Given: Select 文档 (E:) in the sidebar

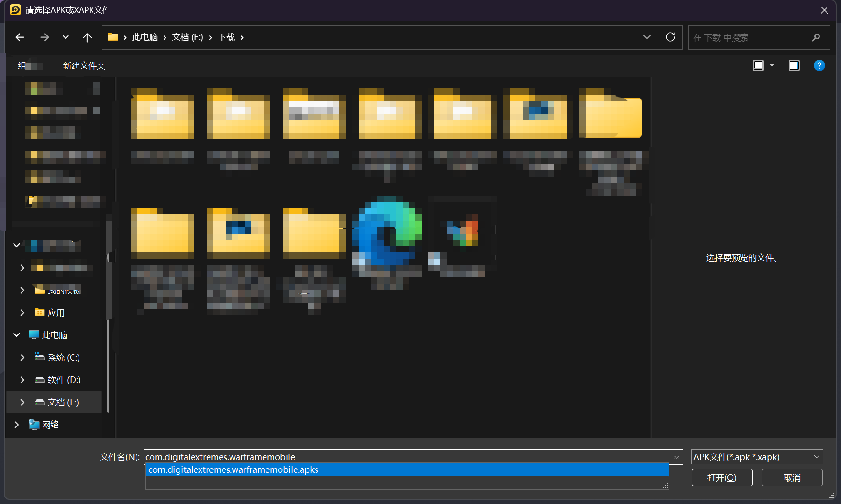Looking at the screenshot, I should [x=63, y=402].
